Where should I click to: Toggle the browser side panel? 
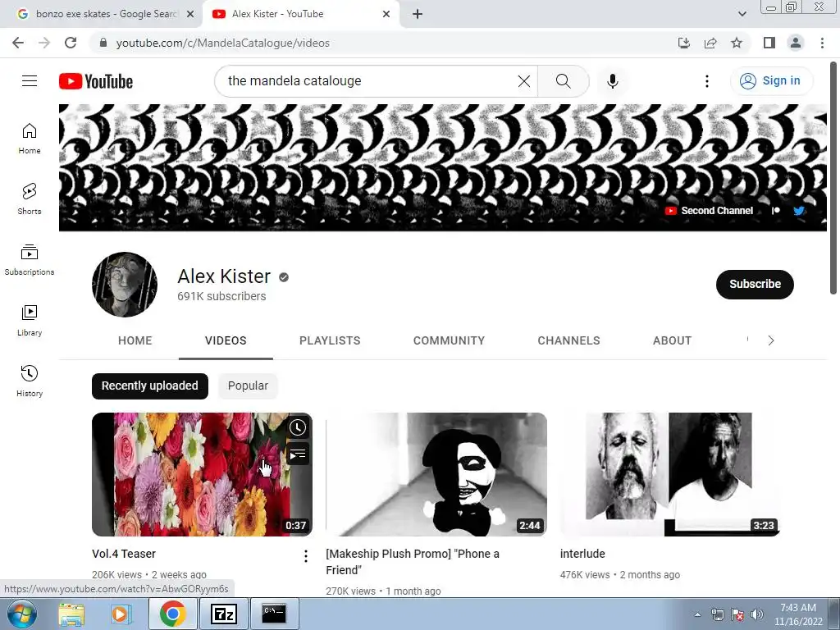[769, 43]
